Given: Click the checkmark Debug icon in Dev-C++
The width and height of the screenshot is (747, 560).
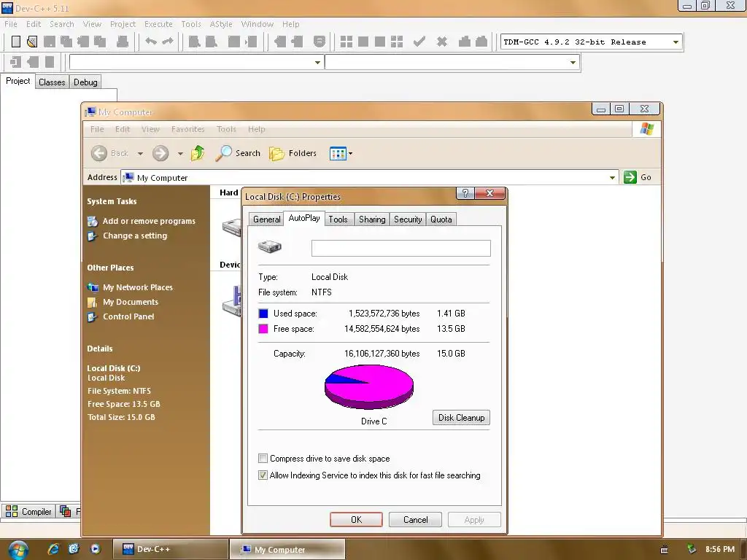Looking at the screenshot, I should tap(419, 42).
